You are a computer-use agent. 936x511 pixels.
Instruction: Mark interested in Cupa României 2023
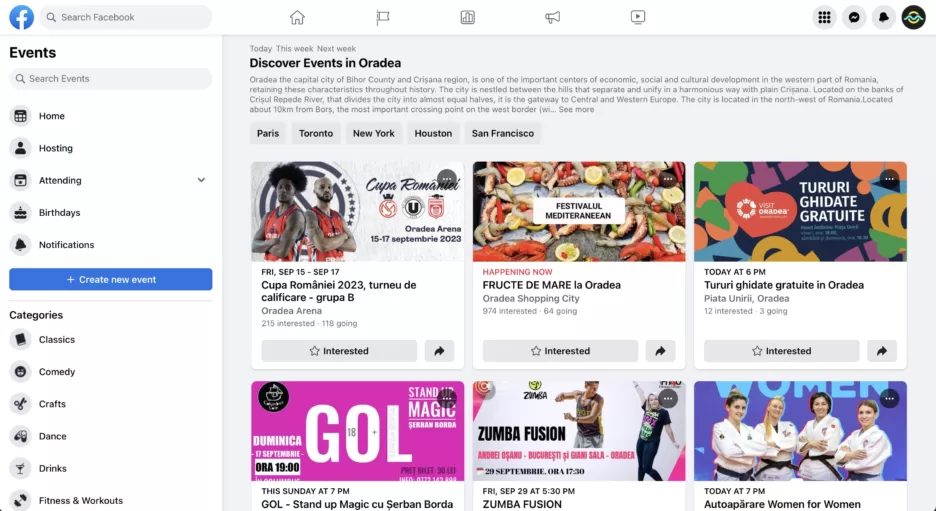point(339,351)
